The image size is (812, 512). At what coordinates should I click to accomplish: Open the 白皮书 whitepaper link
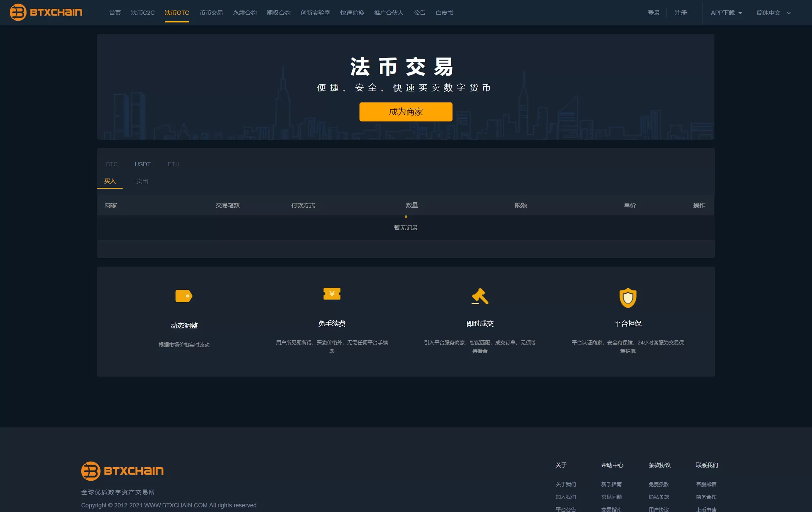click(x=444, y=13)
